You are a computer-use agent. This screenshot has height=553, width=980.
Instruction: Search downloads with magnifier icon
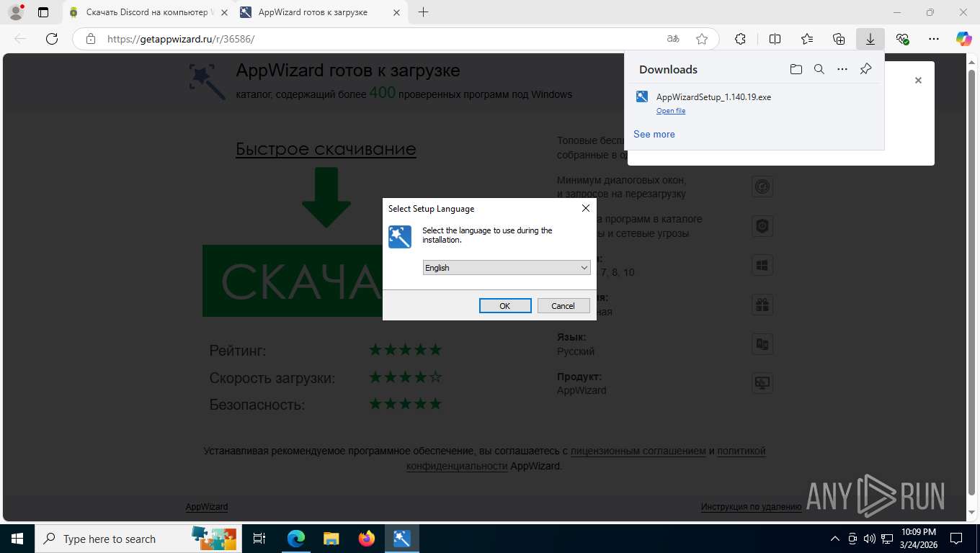click(819, 69)
